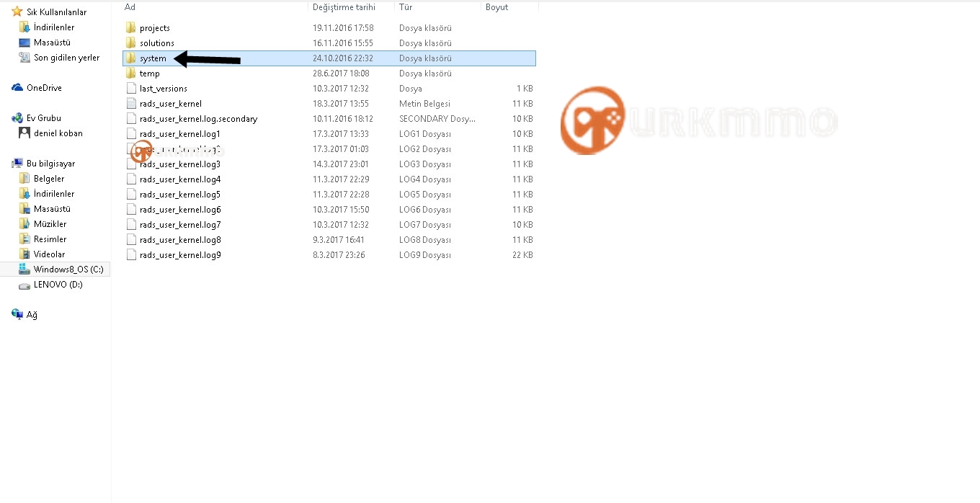This screenshot has width=980, height=503.
Task: Select the solutions folder icon
Action: point(130,43)
